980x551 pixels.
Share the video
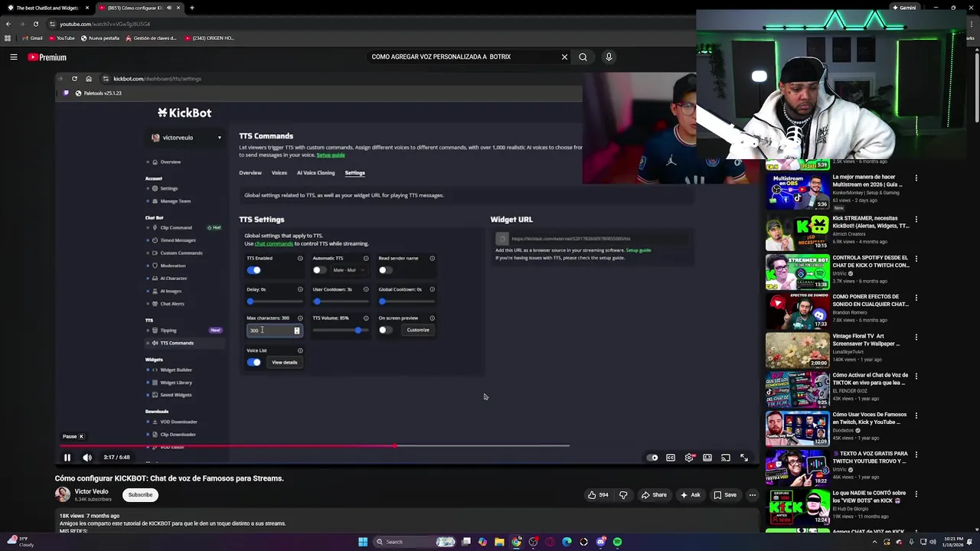[654, 495]
